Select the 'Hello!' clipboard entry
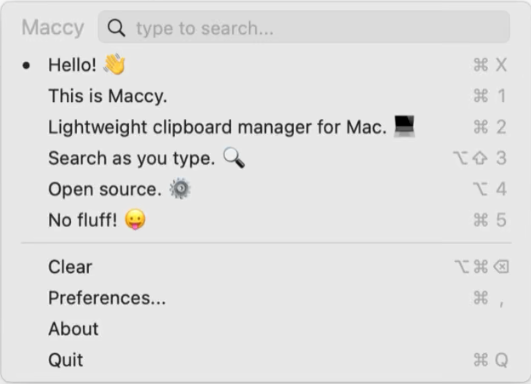Screen dimensions: 531x384 [266, 65]
